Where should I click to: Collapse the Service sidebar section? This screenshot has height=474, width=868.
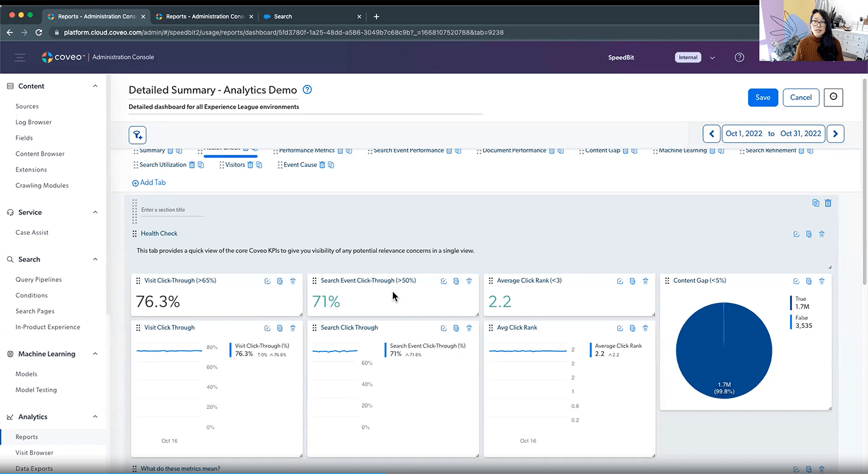(95, 212)
